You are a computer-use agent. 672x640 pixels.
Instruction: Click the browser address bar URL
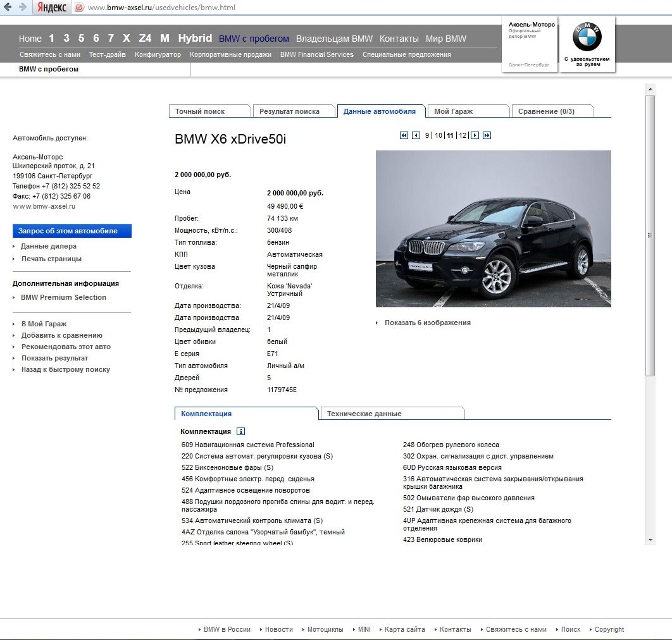coord(161,8)
